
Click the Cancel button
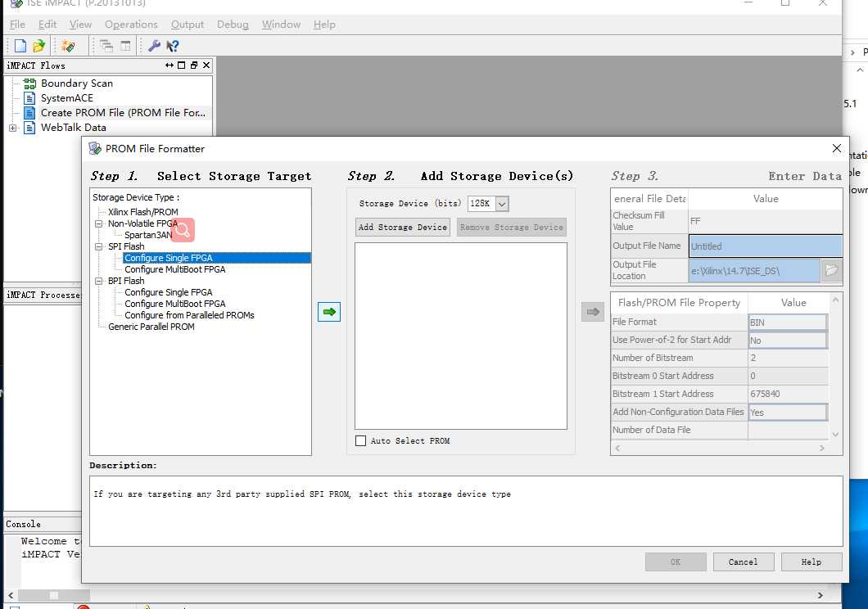tap(743, 562)
